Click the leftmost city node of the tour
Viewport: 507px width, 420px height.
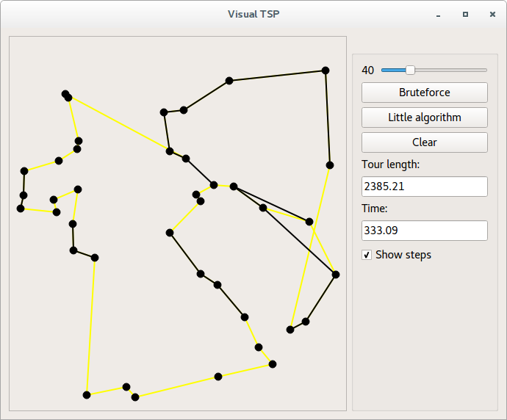(x=21, y=209)
